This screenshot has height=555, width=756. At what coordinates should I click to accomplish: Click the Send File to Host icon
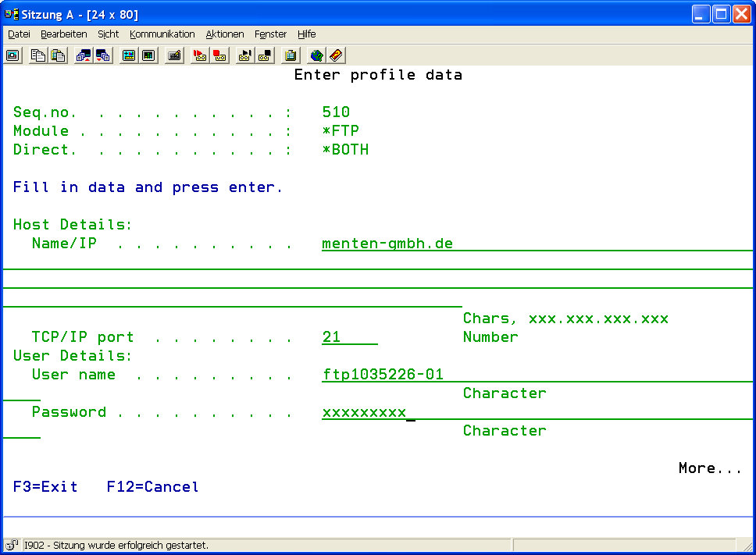click(x=83, y=55)
